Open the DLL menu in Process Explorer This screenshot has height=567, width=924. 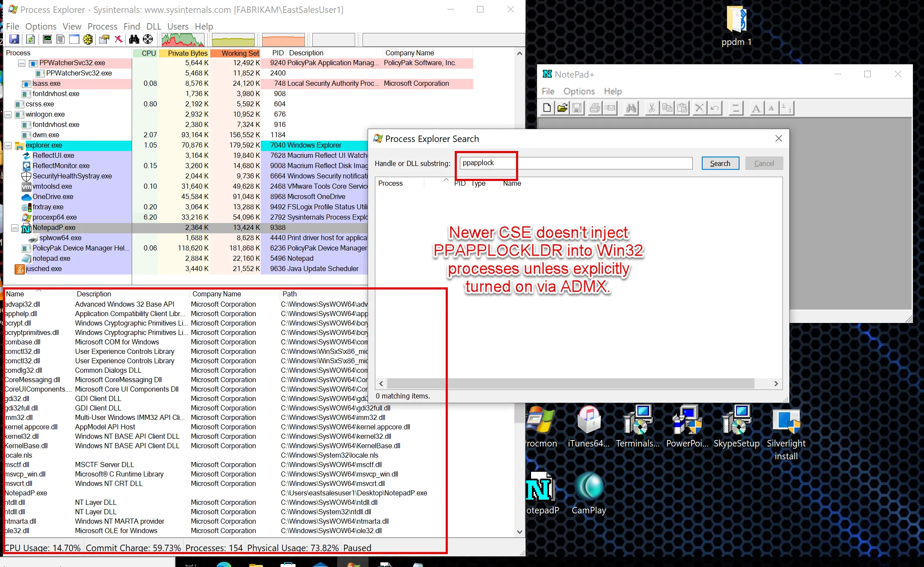pyautogui.click(x=154, y=27)
